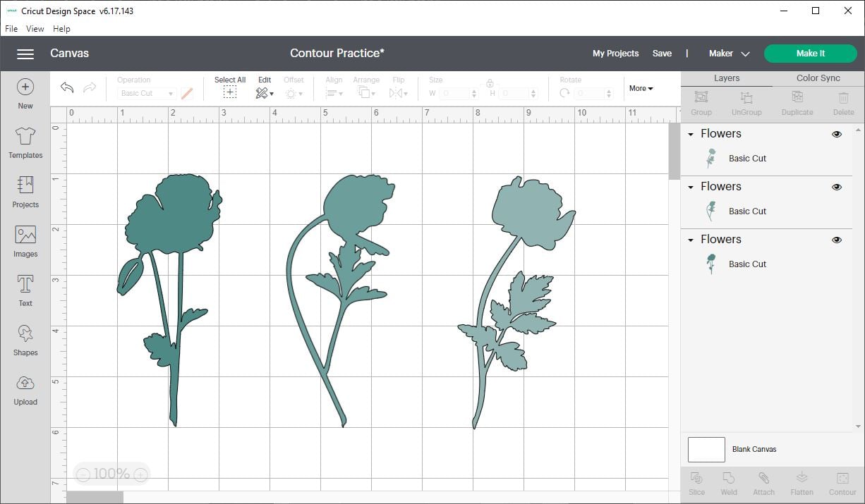Select the Text tool

tap(25, 290)
